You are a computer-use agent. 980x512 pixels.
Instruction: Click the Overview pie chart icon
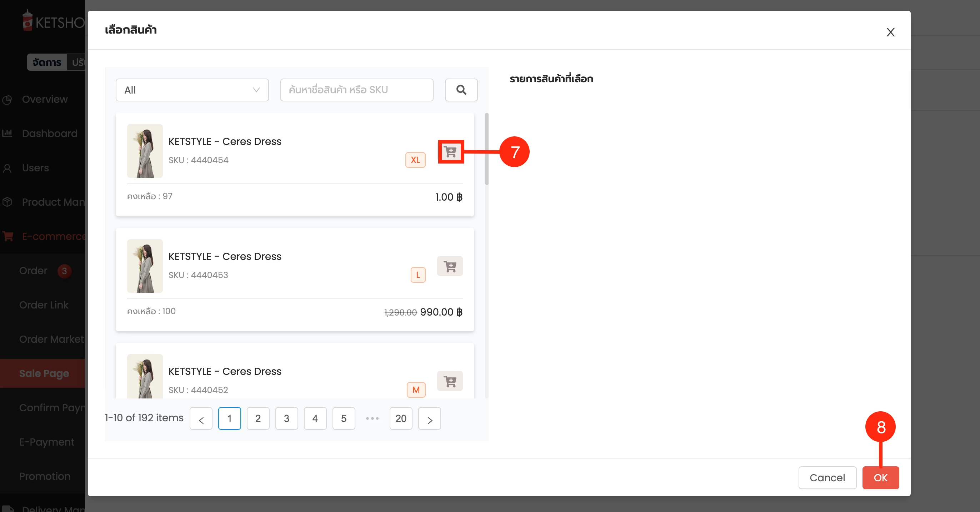pos(7,100)
